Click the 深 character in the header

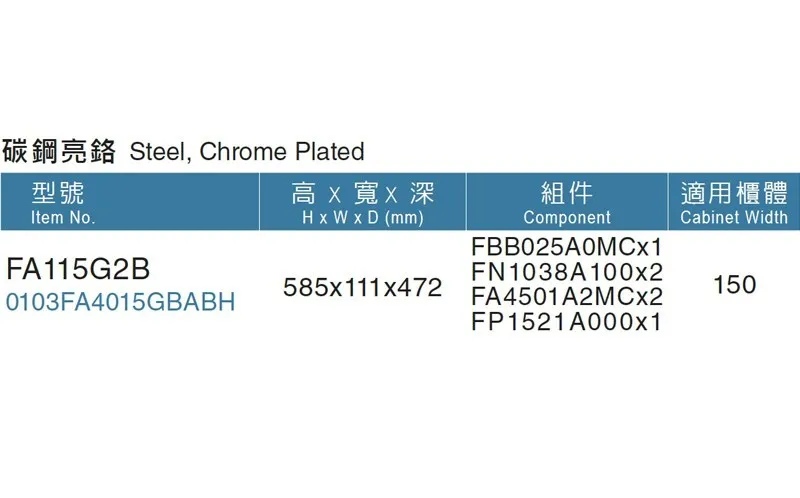pos(422,192)
